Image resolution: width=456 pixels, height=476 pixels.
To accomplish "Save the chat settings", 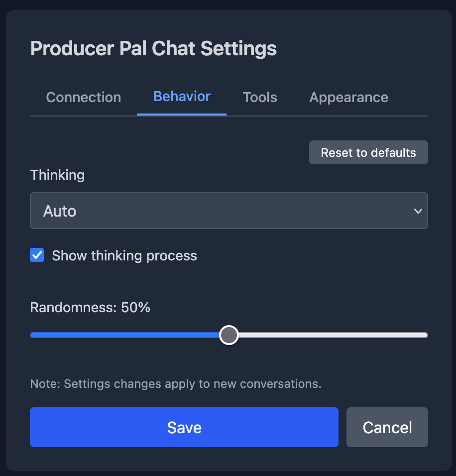I will tap(184, 427).
